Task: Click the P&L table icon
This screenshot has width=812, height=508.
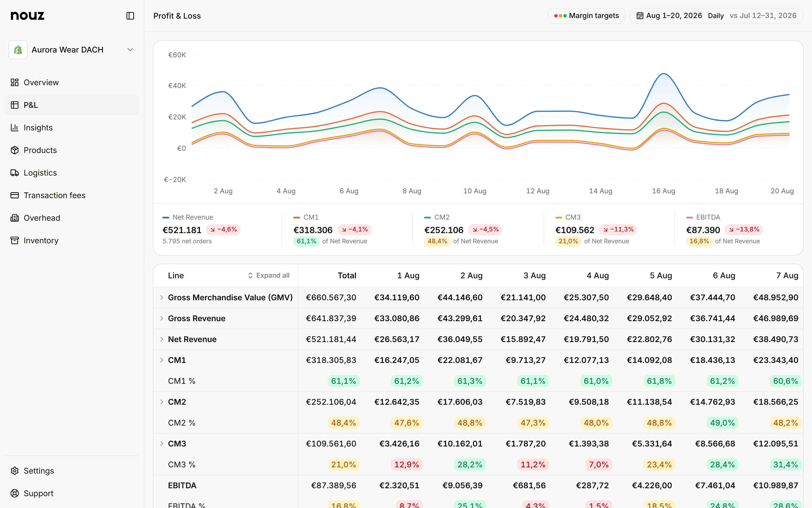Action: pyautogui.click(x=14, y=105)
